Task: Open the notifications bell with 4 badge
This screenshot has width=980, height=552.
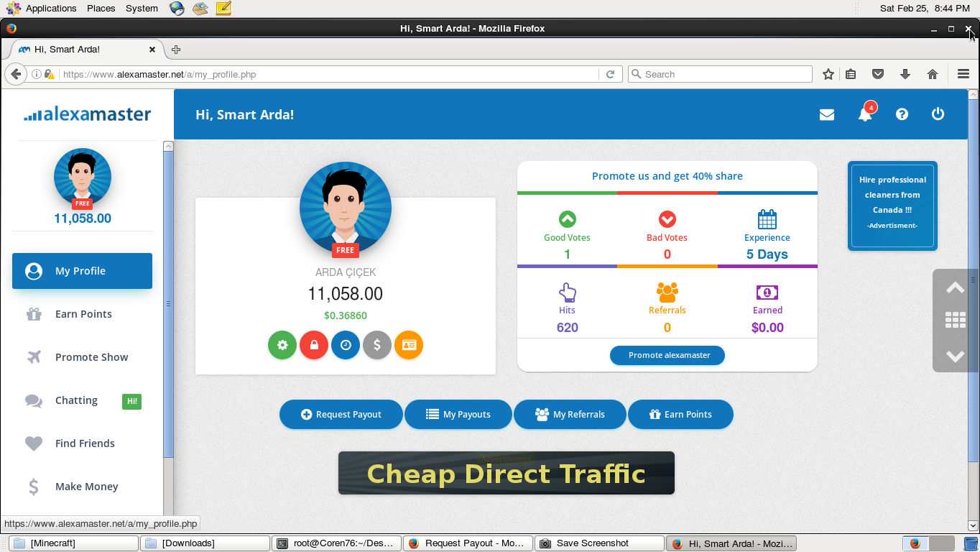Action: click(x=865, y=113)
